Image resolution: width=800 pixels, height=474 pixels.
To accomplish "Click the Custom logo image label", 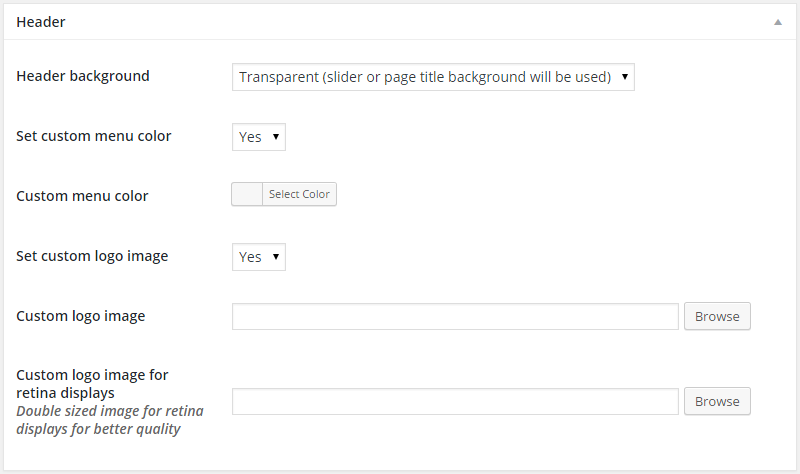I will click(81, 316).
